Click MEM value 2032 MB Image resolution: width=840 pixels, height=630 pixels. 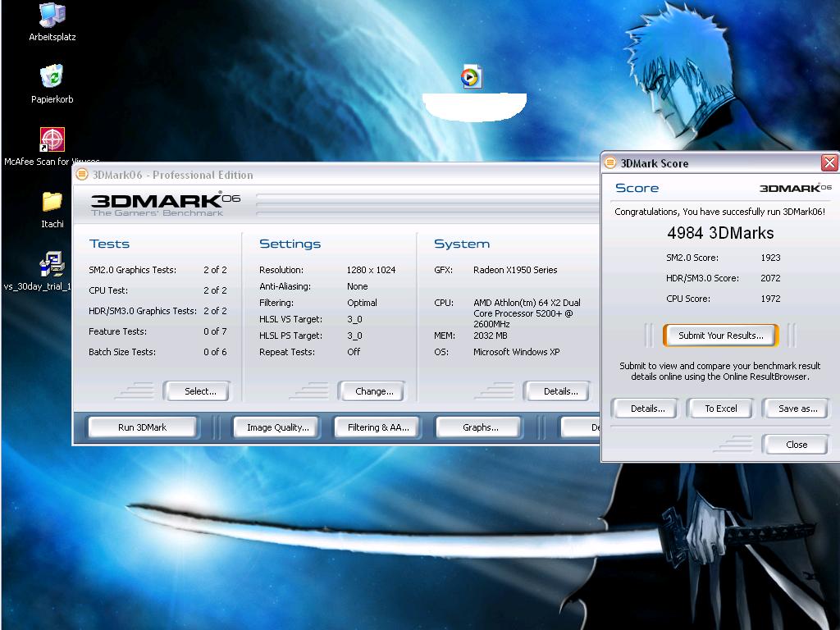pyautogui.click(x=491, y=336)
